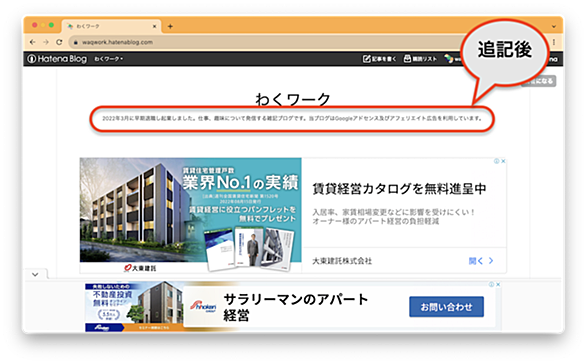The width and height of the screenshot is (586, 363).
Task: Close the わくワーク browser tab
Action: [x=154, y=27]
